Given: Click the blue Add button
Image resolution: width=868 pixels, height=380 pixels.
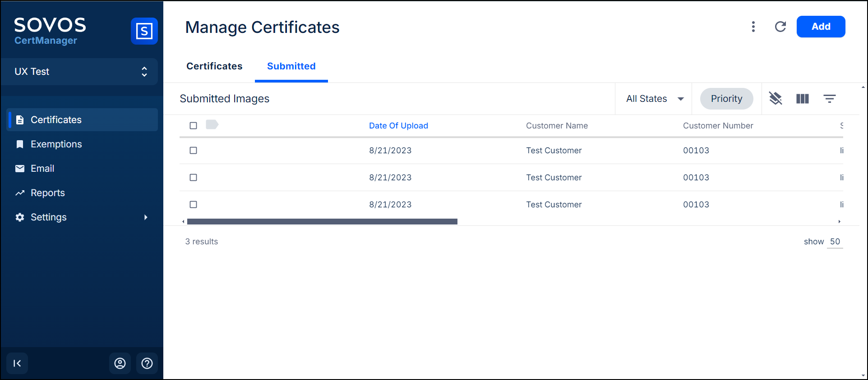Looking at the screenshot, I should point(821,27).
